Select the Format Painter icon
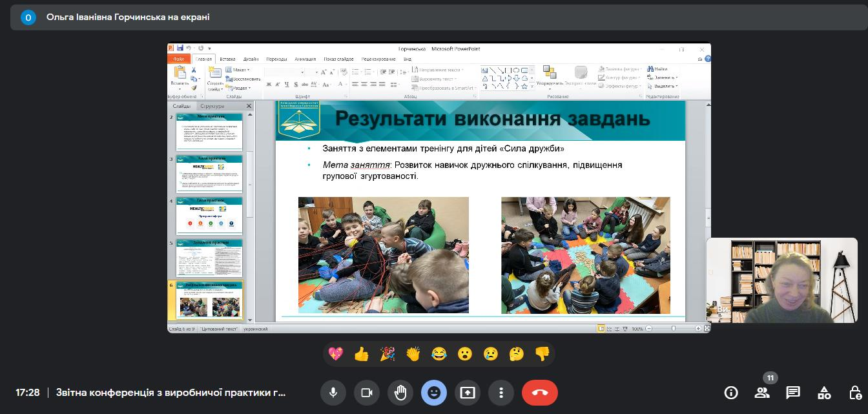Viewport: 868px width, 414px height. tap(194, 87)
